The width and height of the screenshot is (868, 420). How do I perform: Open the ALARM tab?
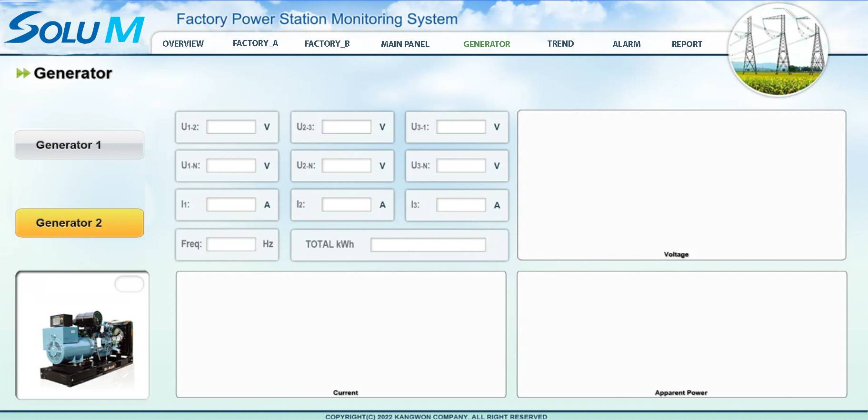[x=626, y=44]
